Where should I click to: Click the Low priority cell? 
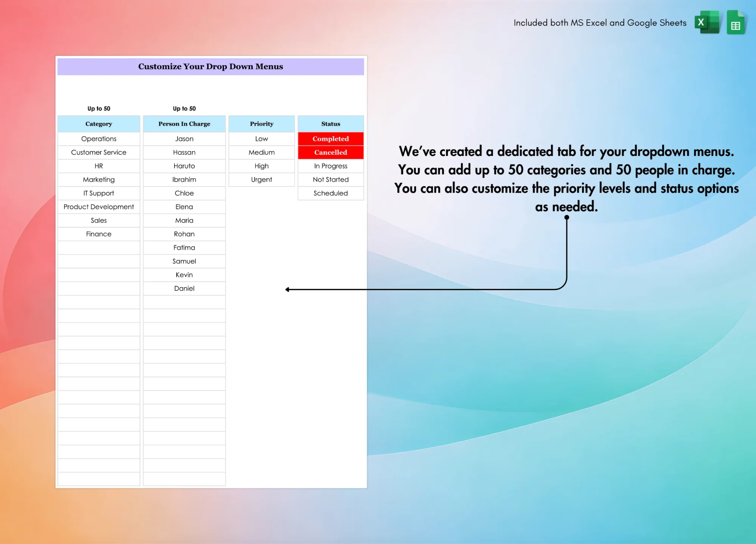click(262, 139)
